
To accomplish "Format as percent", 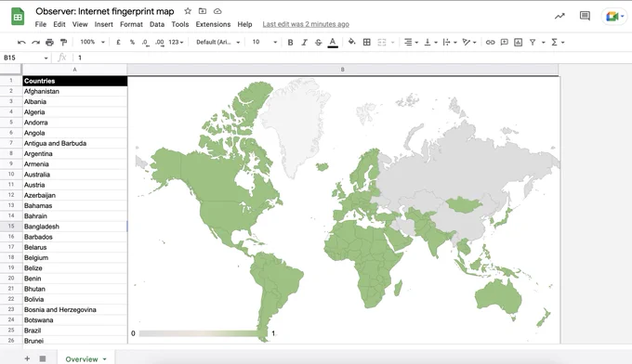I will [132, 43].
